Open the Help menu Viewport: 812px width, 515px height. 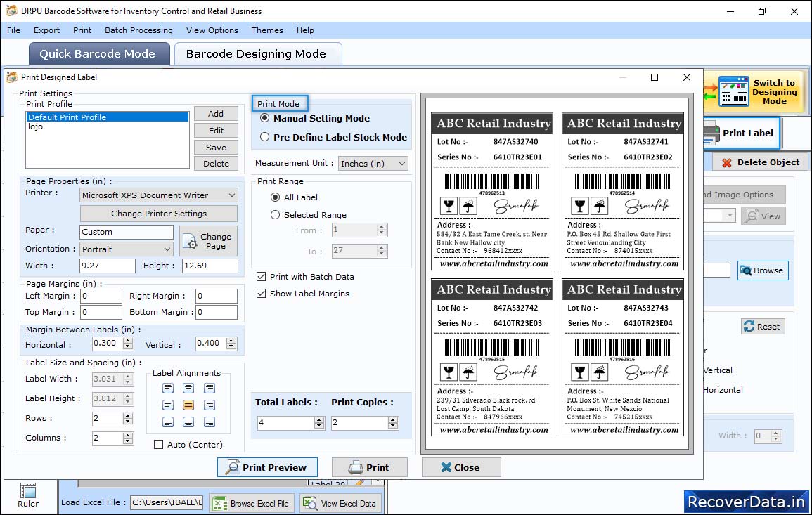[x=306, y=30]
